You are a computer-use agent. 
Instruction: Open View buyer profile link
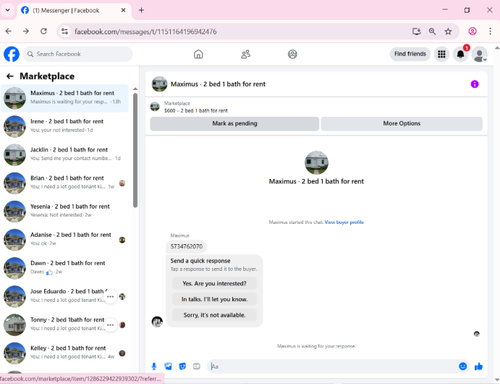(x=344, y=222)
